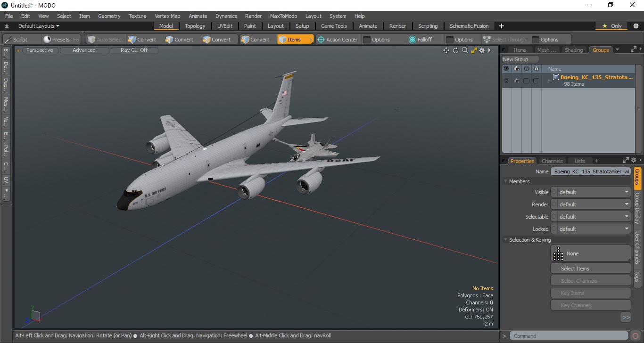Image resolution: width=644 pixels, height=343 pixels.
Task: Open the None keying set dropdown
Action: [x=591, y=253]
